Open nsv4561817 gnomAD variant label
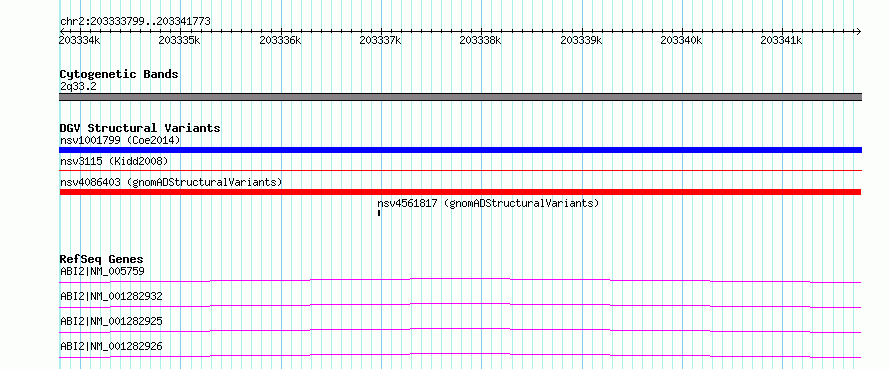 (x=488, y=203)
